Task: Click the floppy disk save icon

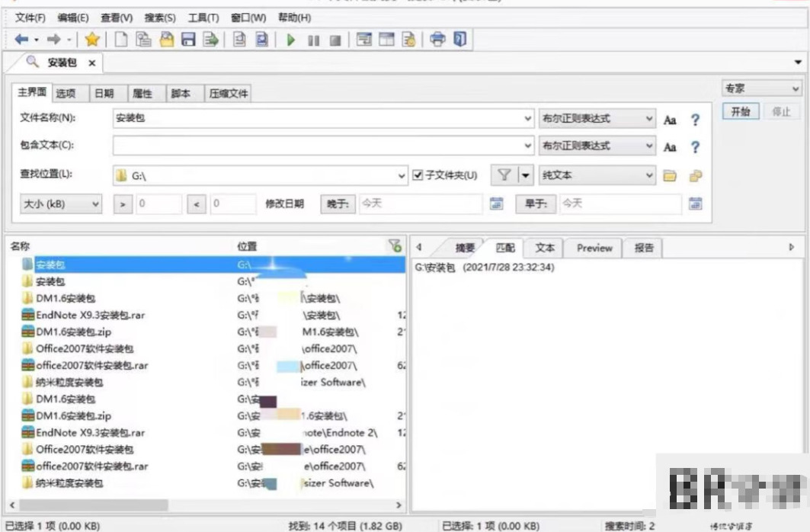Action: click(x=188, y=40)
